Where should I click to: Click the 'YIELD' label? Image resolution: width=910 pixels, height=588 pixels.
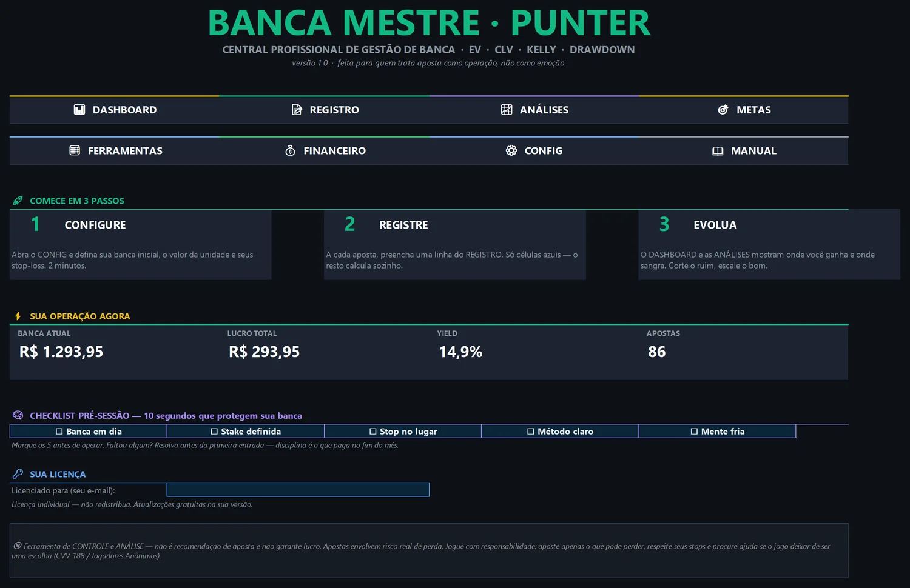[447, 333]
